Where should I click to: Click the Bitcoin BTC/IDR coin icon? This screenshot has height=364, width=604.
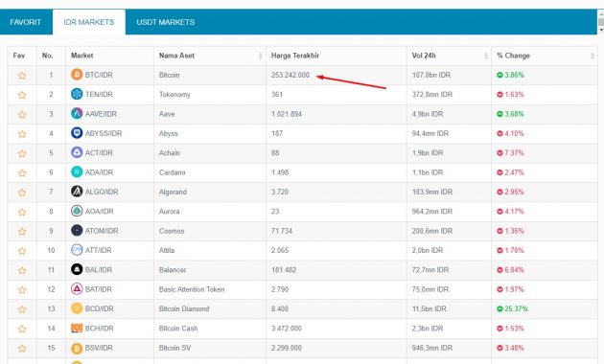tap(77, 75)
